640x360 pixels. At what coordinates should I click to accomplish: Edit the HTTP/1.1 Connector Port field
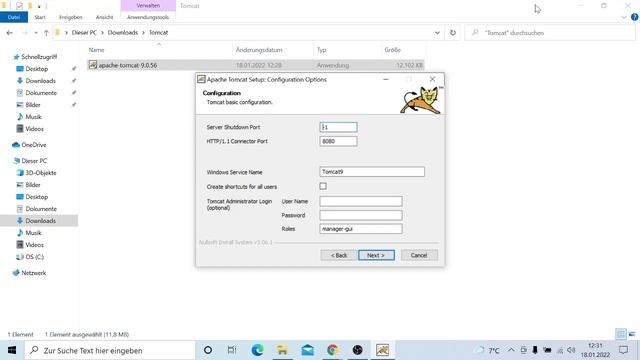coord(338,141)
